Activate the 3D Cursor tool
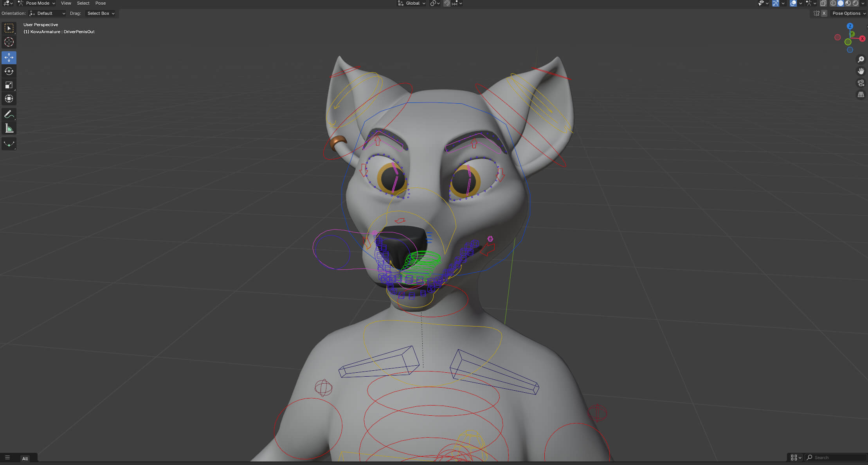 [x=9, y=42]
